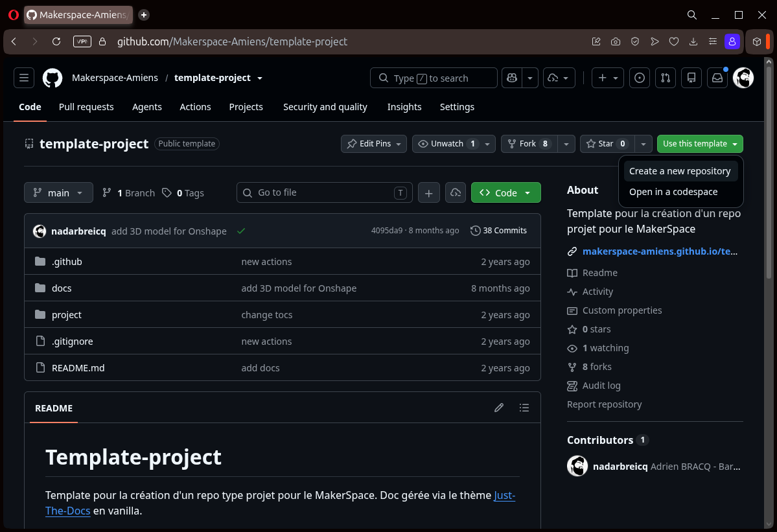Expand the Star lists dropdown arrow
Viewport: 777px width, 532px height.
pos(644,144)
